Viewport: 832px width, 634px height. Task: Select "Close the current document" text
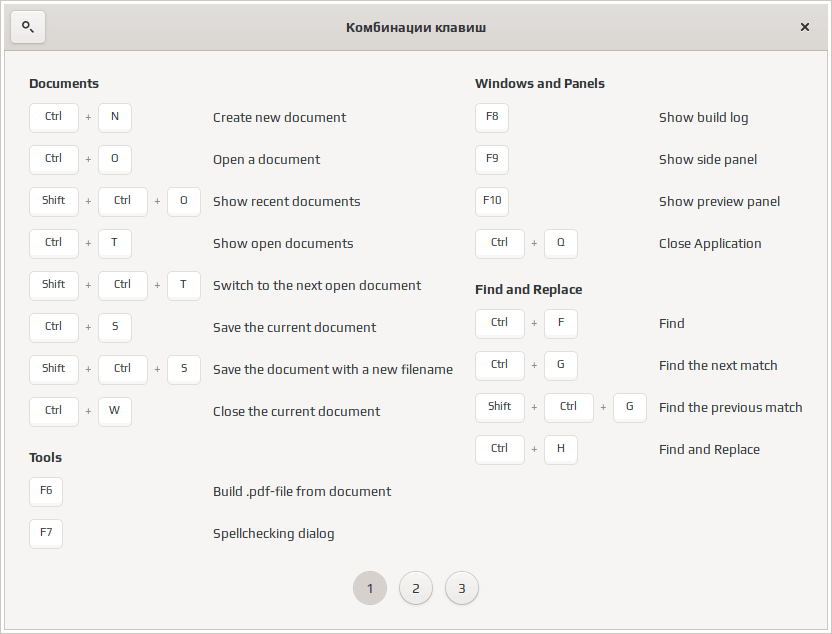pyautogui.click(x=297, y=411)
